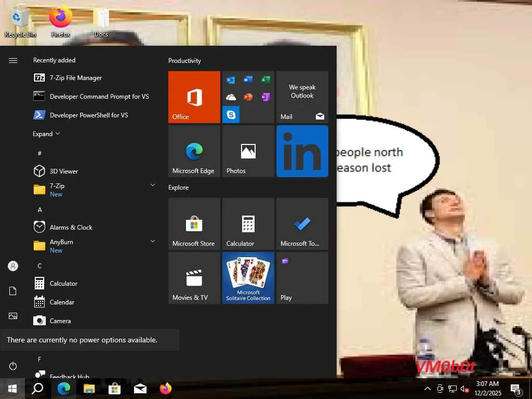
Task: Open the Movies & TV tile
Action: coord(194,278)
